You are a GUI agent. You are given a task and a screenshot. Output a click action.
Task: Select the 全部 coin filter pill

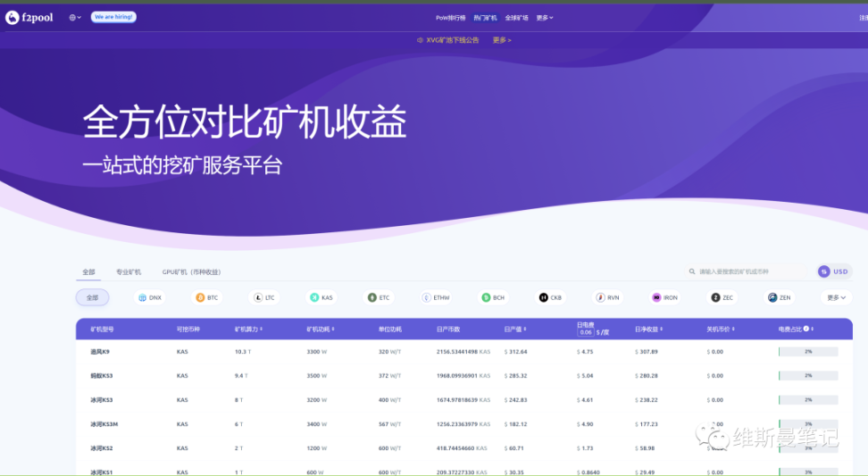pos(93,297)
